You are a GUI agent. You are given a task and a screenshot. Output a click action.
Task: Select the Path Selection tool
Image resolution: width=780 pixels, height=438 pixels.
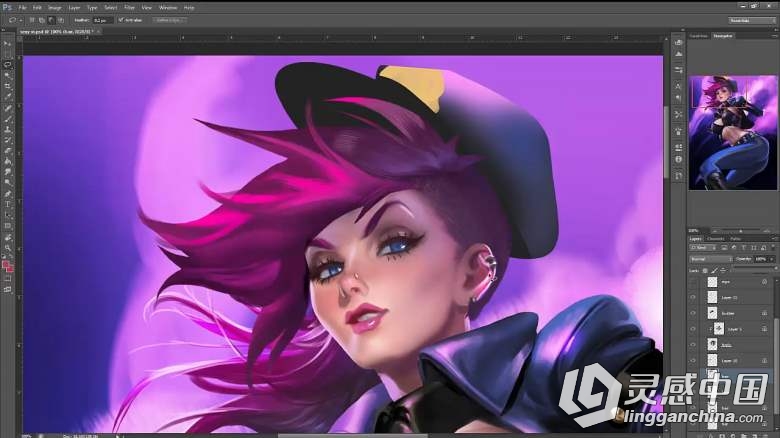pos(7,215)
